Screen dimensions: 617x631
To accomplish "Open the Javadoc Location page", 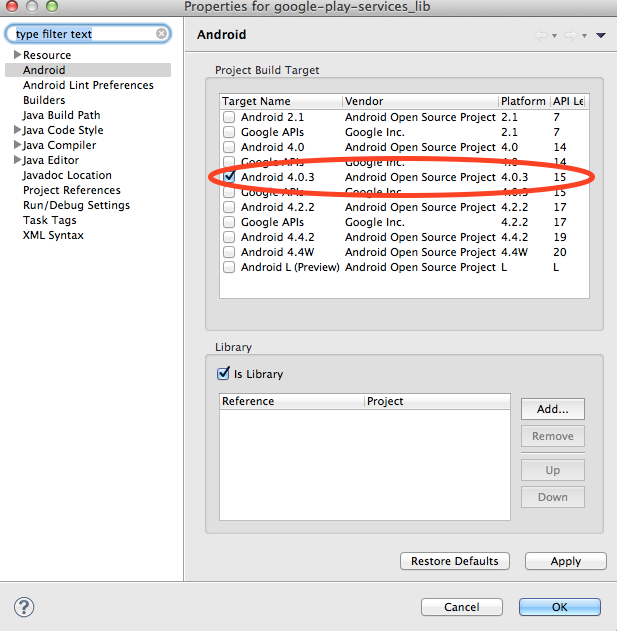I will click(x=67, y=175).
